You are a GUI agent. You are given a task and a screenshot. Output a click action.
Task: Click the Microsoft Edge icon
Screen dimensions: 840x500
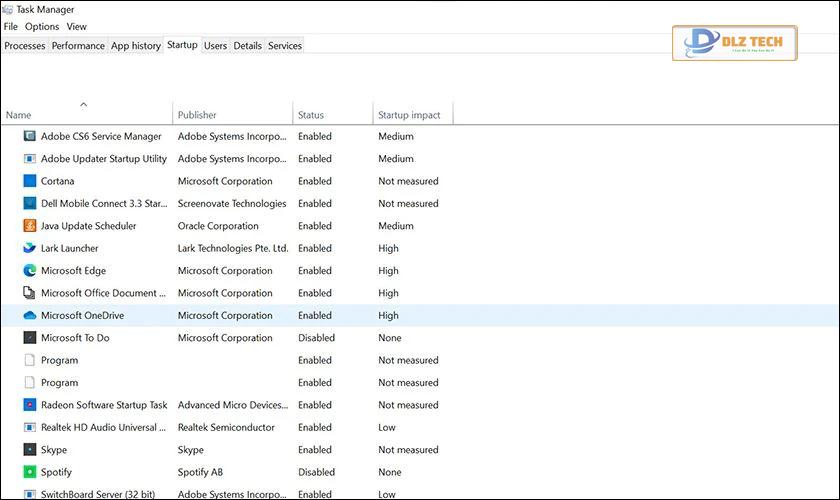coord(29,271)
